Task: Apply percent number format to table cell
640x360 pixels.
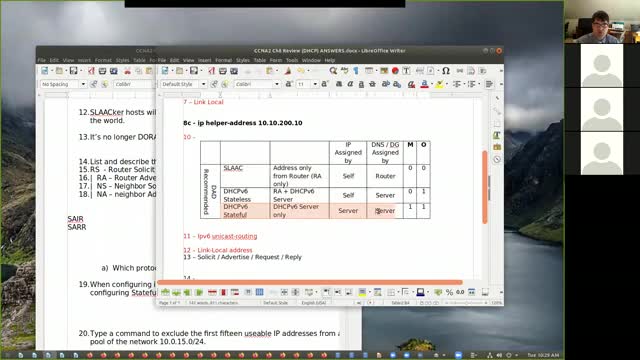Action: pos(449,292)
